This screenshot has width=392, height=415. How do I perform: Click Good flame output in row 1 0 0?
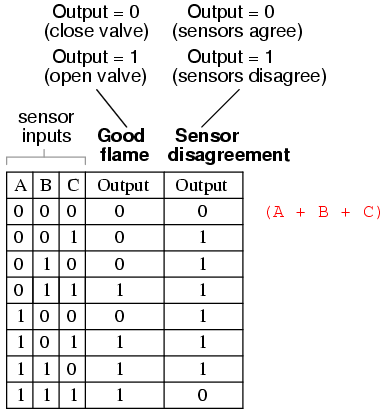tap(125, 316)
